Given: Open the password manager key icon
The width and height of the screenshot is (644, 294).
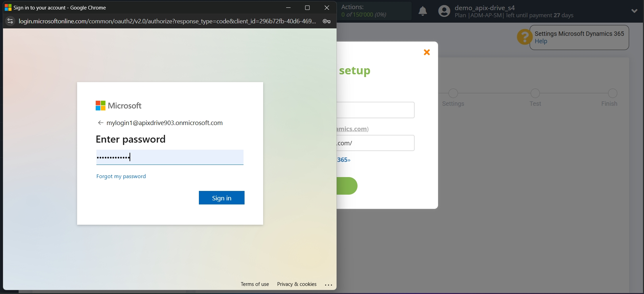Looking at the screenshot, I should (326, 21).
